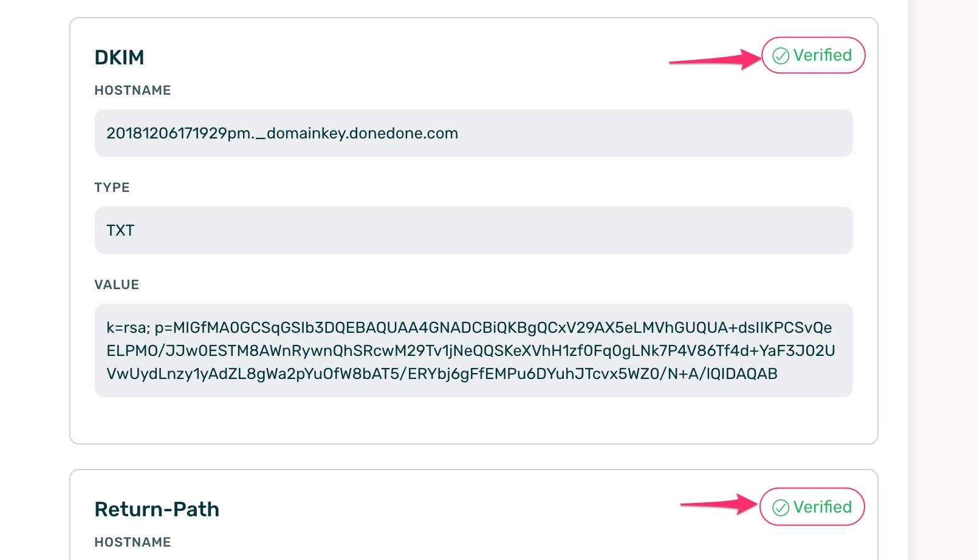Select the Verified badge in the Return-Path card

click(812, 507)
